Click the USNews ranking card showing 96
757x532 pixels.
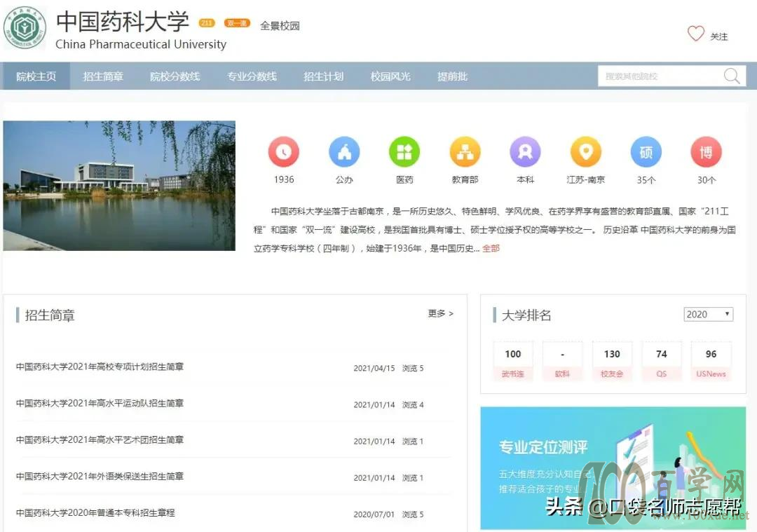coord(711,362)
